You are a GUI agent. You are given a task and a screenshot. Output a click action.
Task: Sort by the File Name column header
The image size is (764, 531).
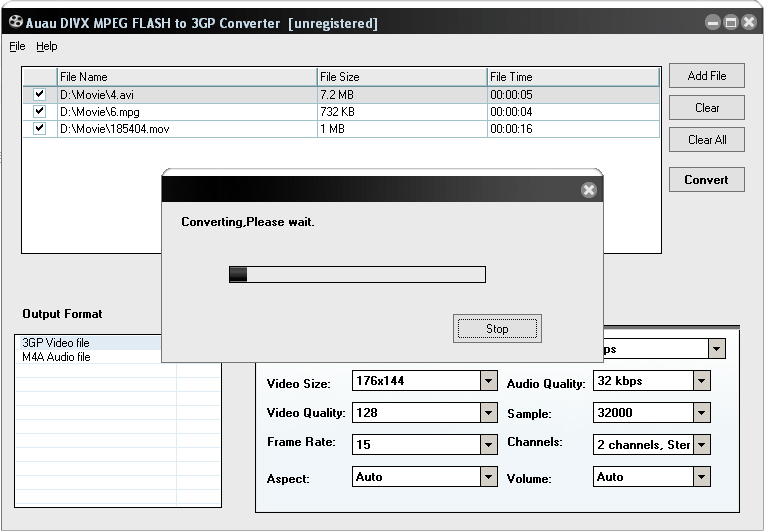pos(187,77)
